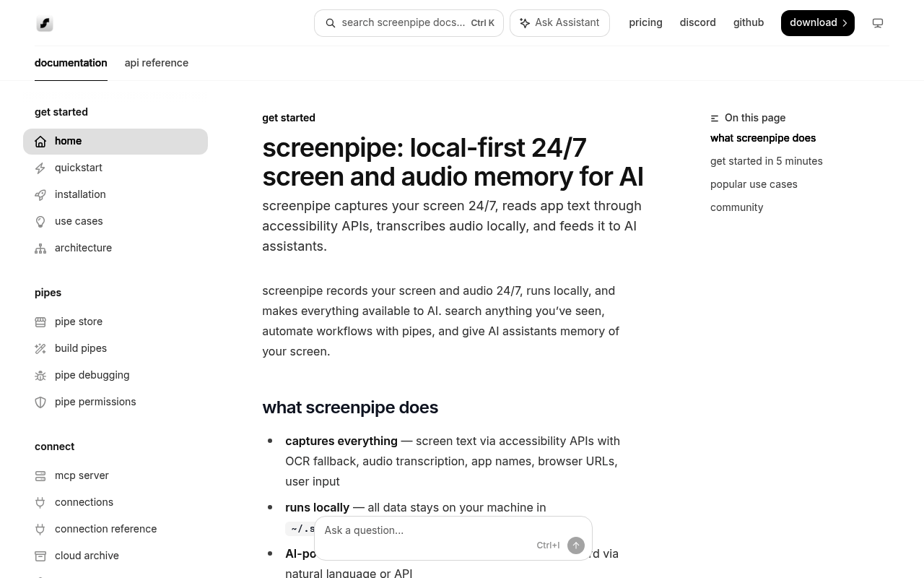
Task: Open connections in the sidebar
Action: click(x=115, y=503)
